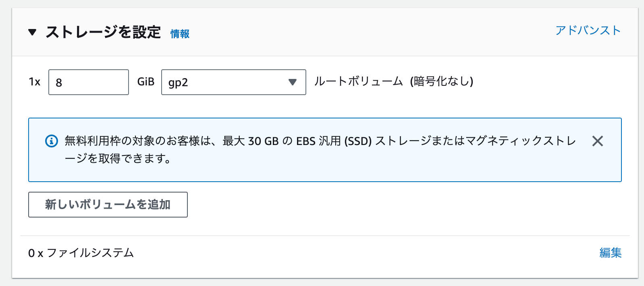Click the ルートボリューム (暗号化なし) label
This screenshot has height=286, width=644.
394,81
